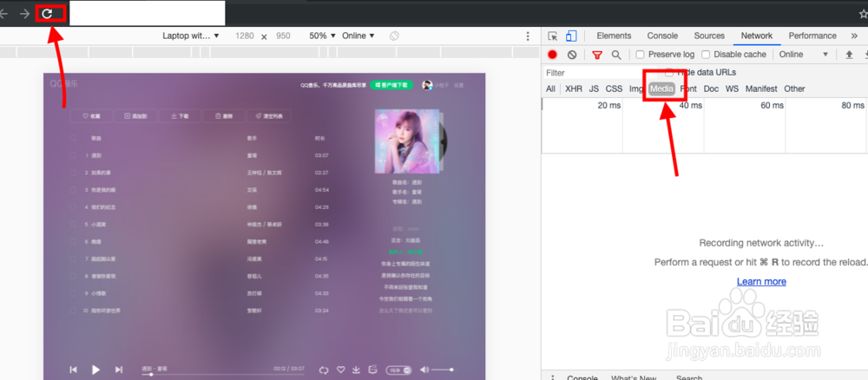
Task: Change the loop playback mode
Action: pos(324,370)
